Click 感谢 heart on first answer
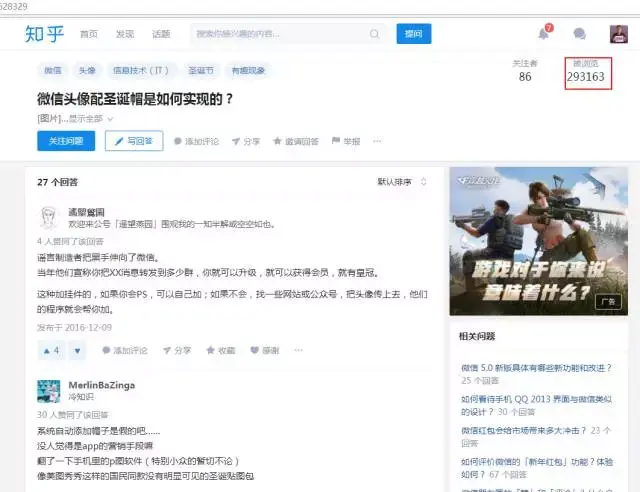Screen dimensions: 640x492 click(x=265, y=350)
